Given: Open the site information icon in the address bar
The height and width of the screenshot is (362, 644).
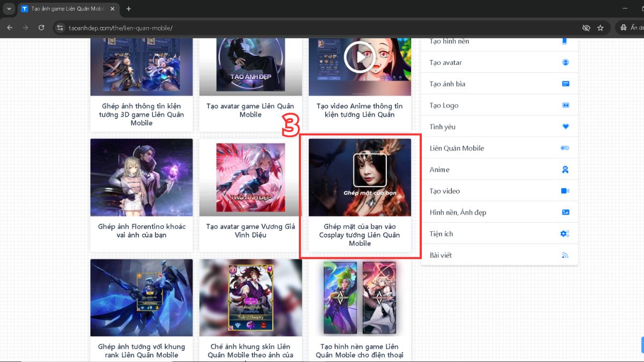Looking at the screenshot, I should [x=60, y=28].
